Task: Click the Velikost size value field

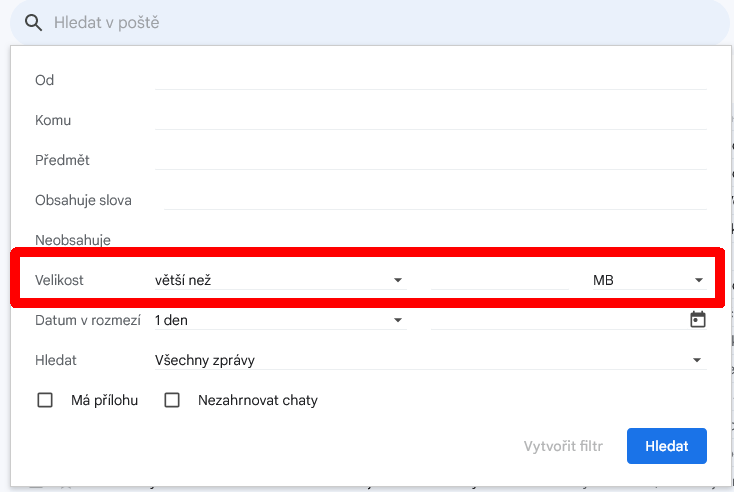Action: click(499, 280)
